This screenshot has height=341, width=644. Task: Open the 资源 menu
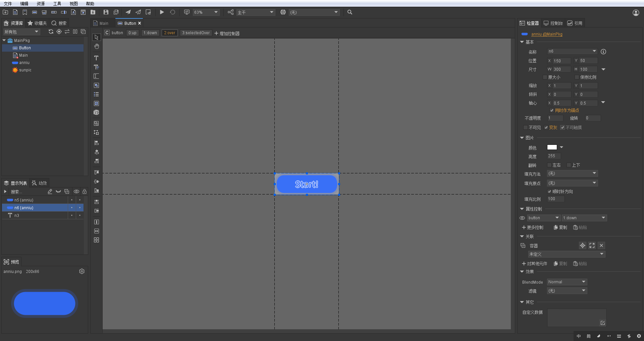pyautogui.click(x=41, y=4)
